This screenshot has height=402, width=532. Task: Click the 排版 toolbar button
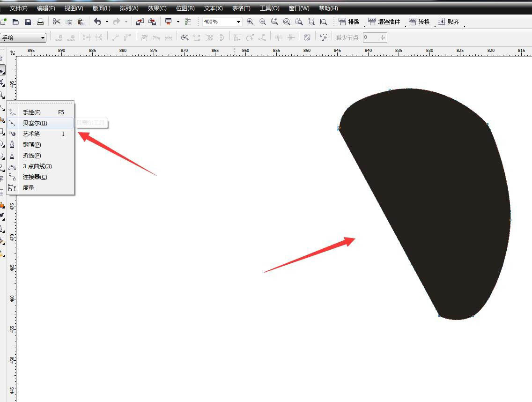click(349, 22)
